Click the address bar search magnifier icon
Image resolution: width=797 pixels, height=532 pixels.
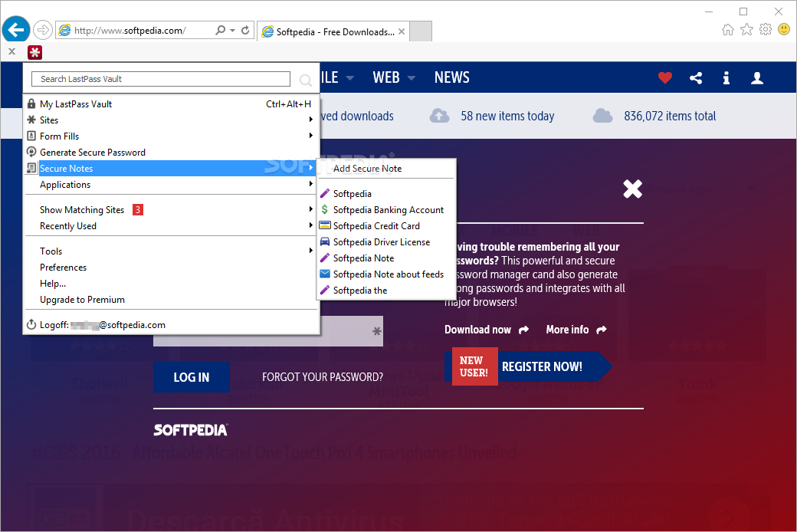tap(220, 31)
